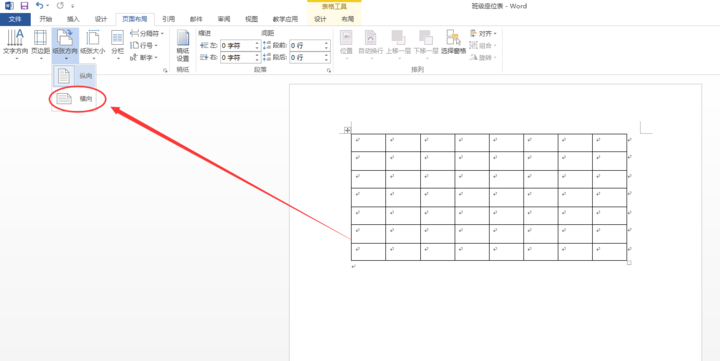Choose 横向 landscape orientation

[74, 99]
